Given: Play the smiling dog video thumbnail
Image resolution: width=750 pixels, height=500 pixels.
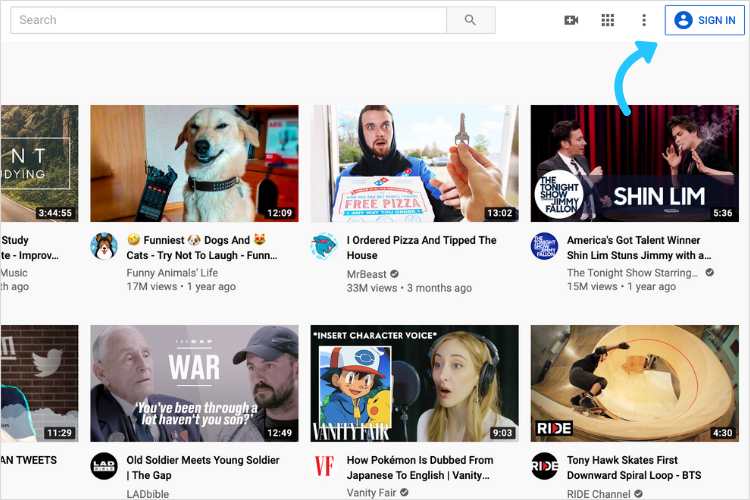Looking at the screenshot, I should point(194,163).
